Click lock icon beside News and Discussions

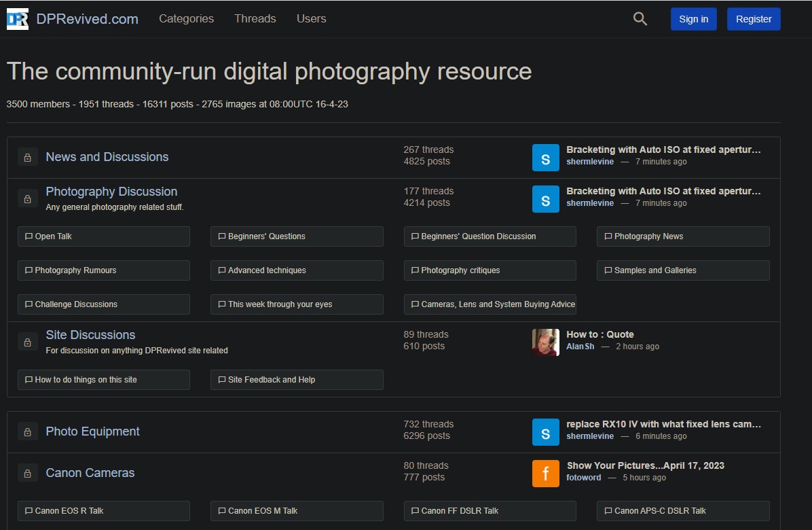point(27,158)
